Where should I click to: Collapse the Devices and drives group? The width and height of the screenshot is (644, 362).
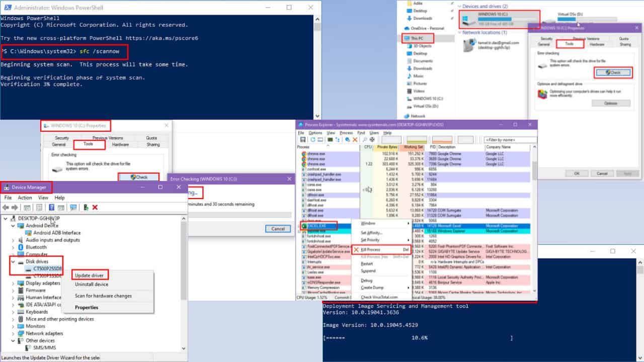(x=459, y=6)
